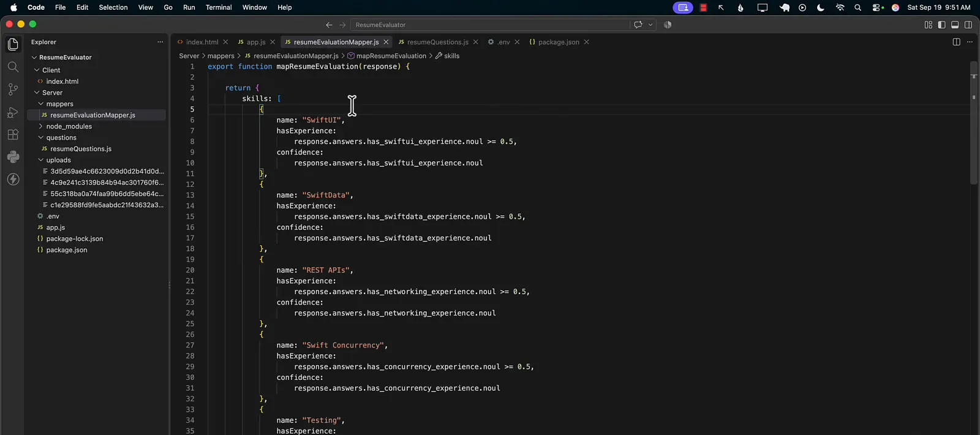Go forward with the navigation arrow
980x435 pixels.
point(342,25)
